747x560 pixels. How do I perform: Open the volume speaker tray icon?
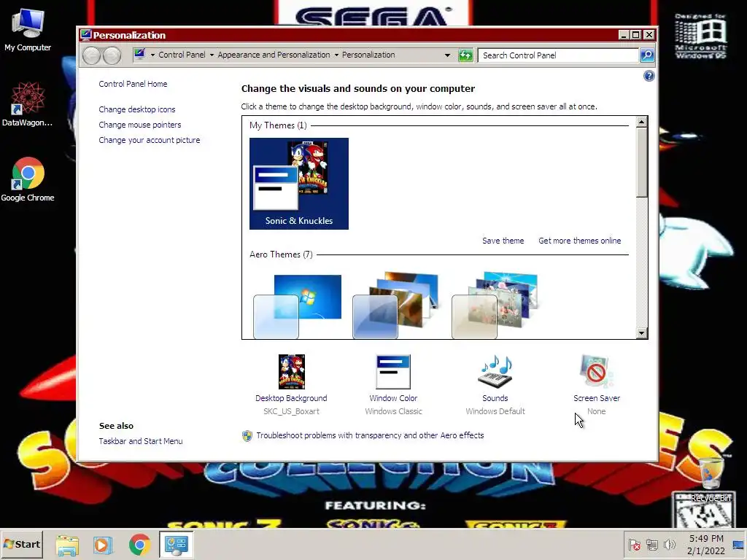click(x=670, y=545)
